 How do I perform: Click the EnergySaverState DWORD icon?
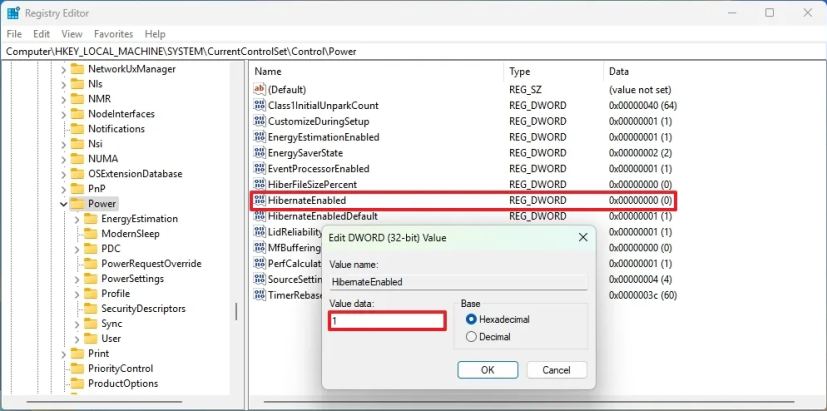pyautogui.click(x=259, y=153)
